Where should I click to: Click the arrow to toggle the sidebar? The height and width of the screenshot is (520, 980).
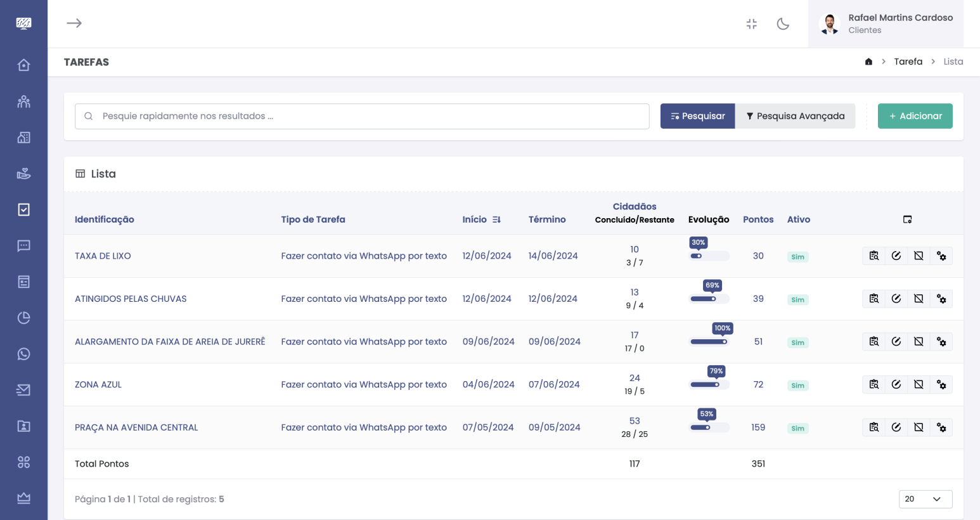coord(74,23)
